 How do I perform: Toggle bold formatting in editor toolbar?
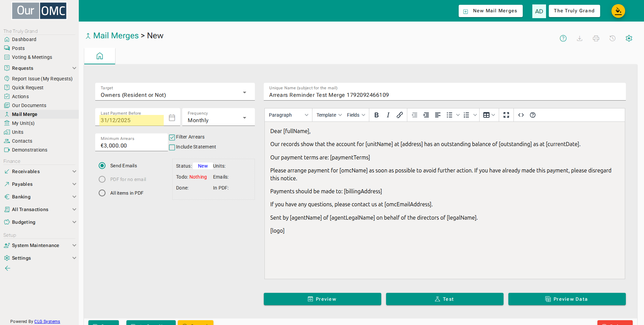[376, 115]
